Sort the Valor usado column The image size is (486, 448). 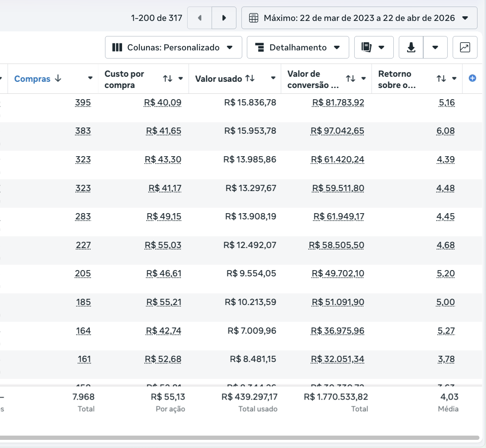tap(250, 78)
